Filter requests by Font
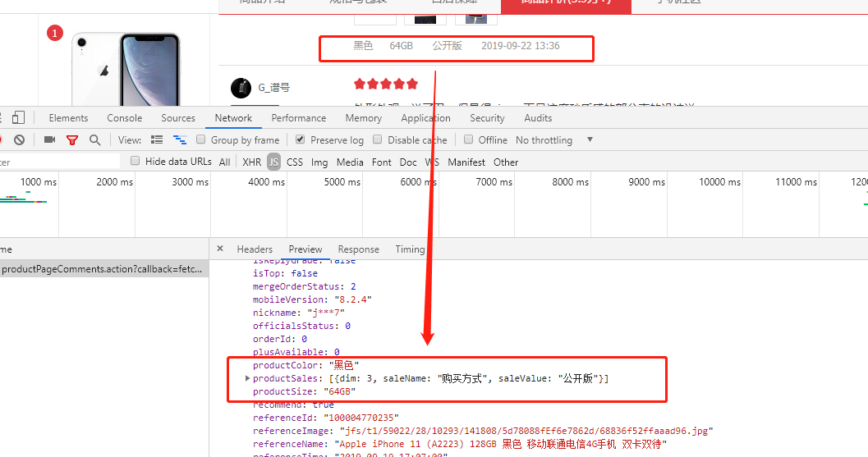Image resolution: width=868 pixels, height=457 pixels. 381,162
